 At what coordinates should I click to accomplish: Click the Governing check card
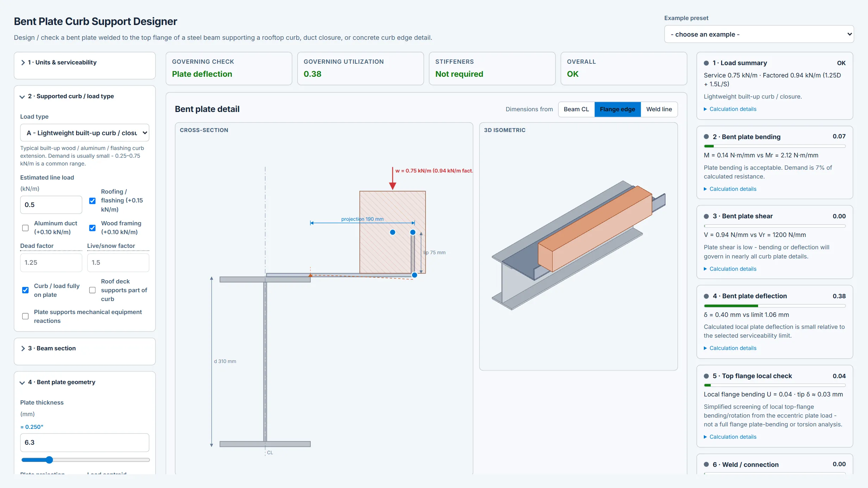(229, 69)
